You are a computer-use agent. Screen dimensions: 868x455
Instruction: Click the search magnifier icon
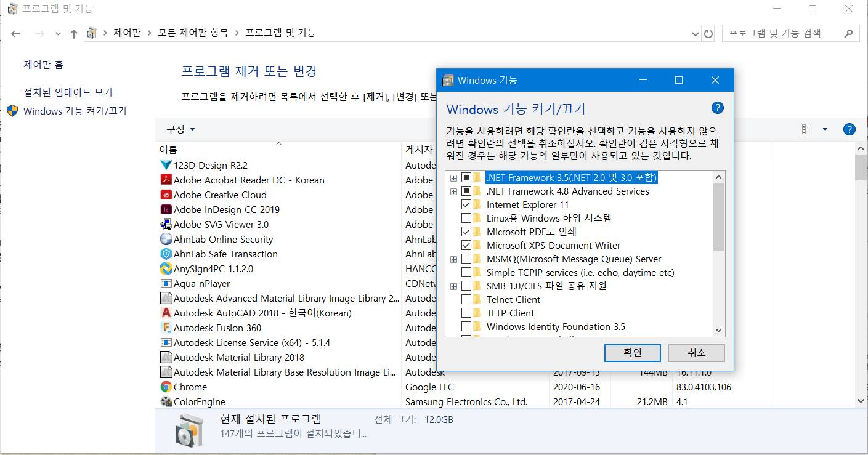click(x=848, y=33)
